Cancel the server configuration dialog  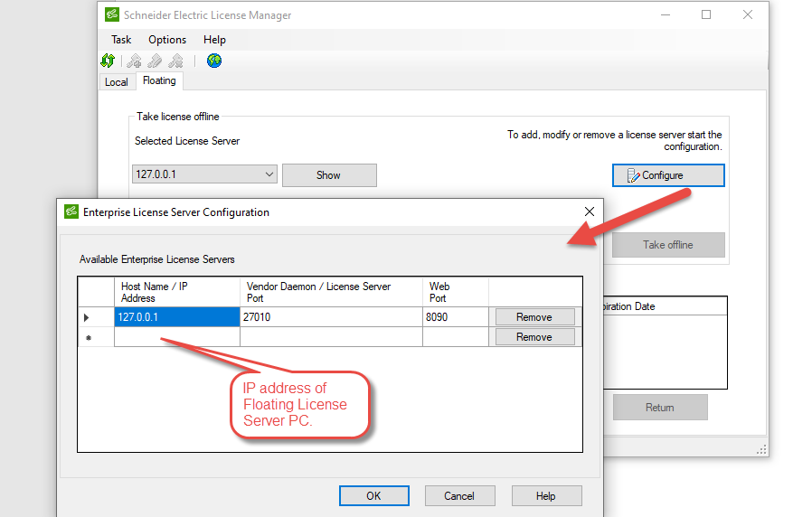click(x=459, y=496)
